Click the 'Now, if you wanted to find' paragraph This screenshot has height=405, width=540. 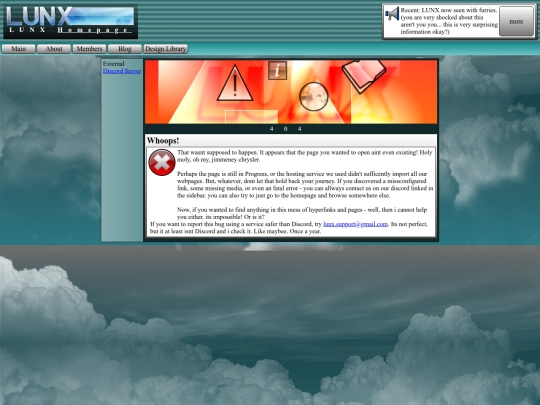pos(302,213)
